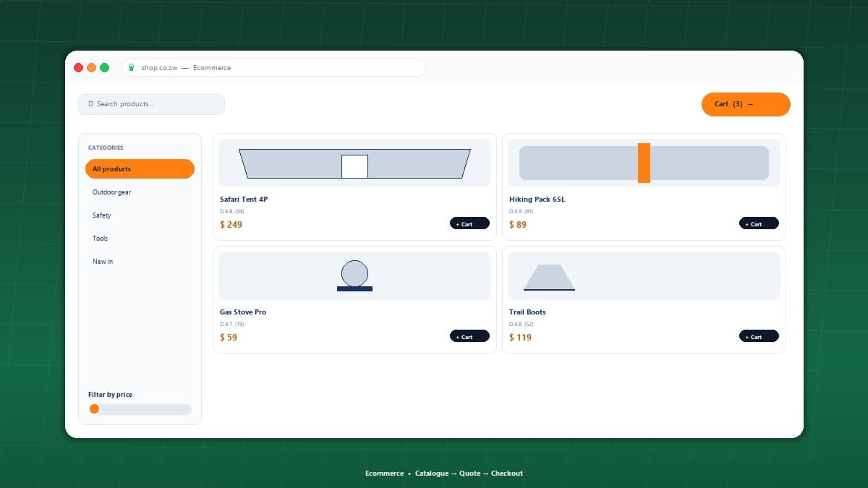
Task: Select the All products category
Action: point(140,168)
